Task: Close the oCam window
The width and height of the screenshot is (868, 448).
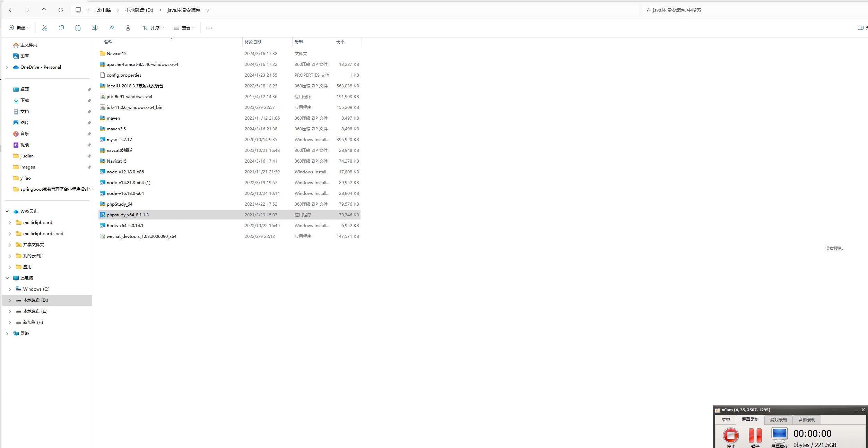Action: pos(863,410)
